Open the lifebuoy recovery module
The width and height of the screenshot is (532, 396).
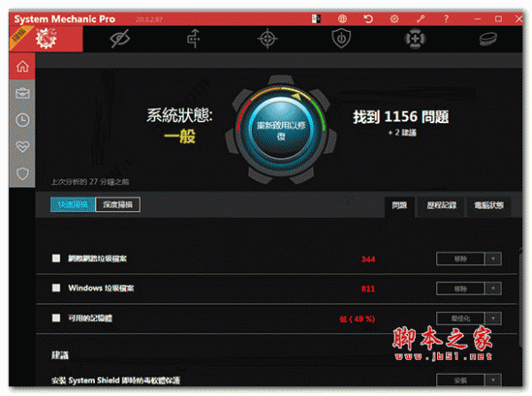tap(415, 38)
